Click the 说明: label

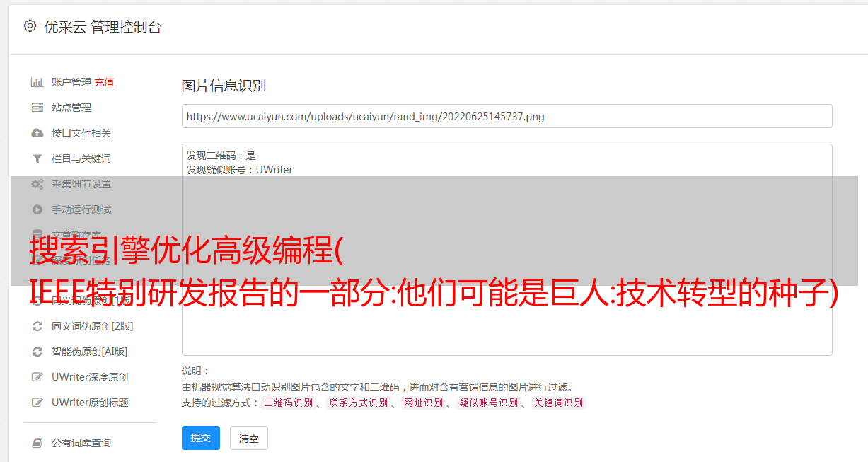tap(196, 371)
